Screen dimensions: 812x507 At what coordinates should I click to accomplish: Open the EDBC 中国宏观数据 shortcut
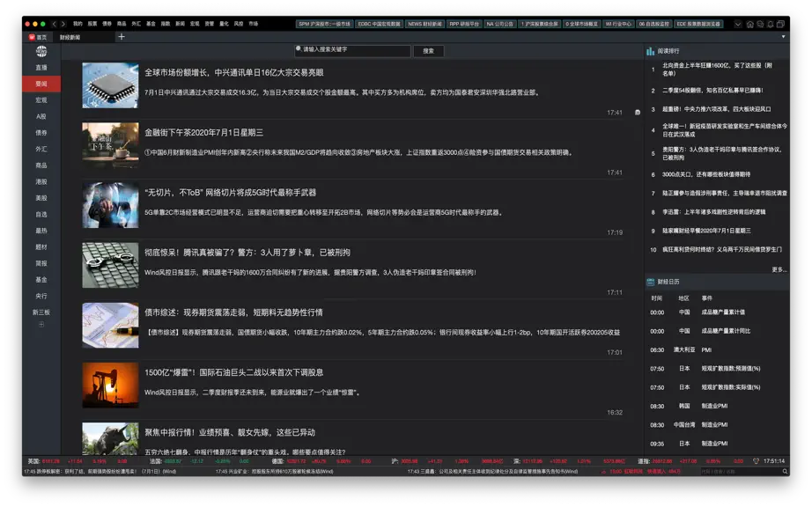(x=379, y=25)
